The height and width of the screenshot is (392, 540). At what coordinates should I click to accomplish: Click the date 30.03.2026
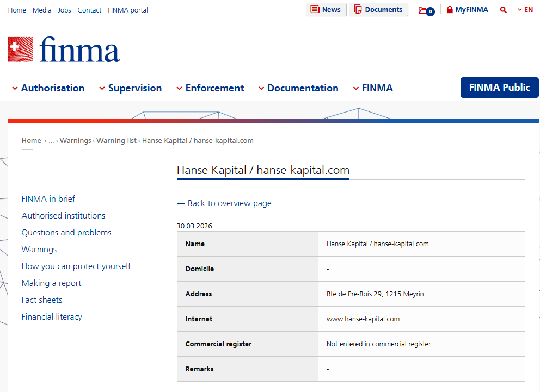(194, 226)
